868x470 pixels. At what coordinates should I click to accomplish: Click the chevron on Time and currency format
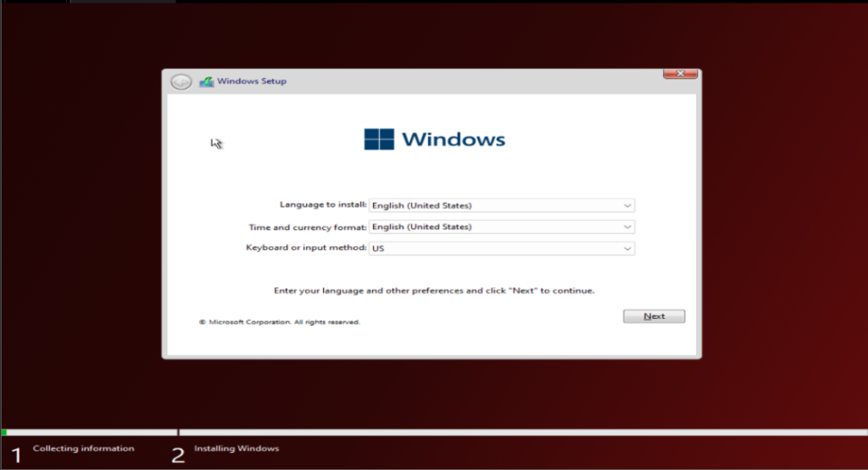626,227
